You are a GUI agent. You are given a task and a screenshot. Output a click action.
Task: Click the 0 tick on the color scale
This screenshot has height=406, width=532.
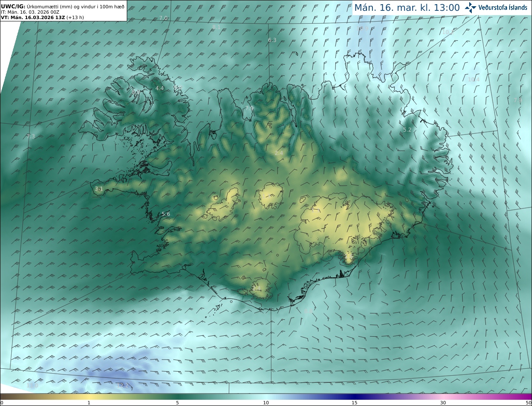click(2, 403)
